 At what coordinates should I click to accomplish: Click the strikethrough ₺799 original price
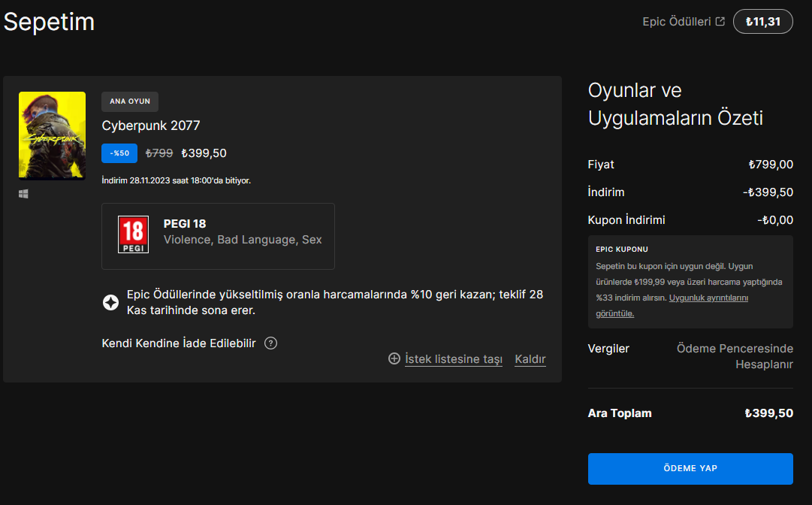tap(159, 153)
